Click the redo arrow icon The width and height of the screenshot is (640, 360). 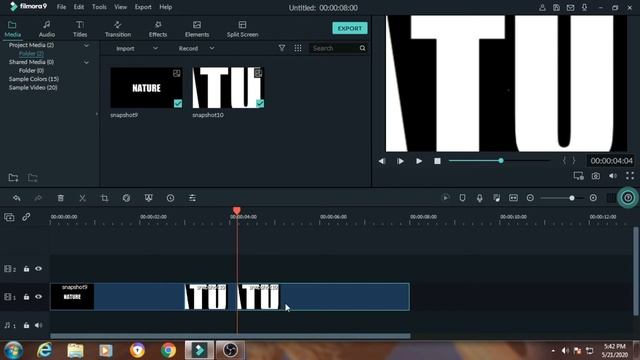click(38, 198)
